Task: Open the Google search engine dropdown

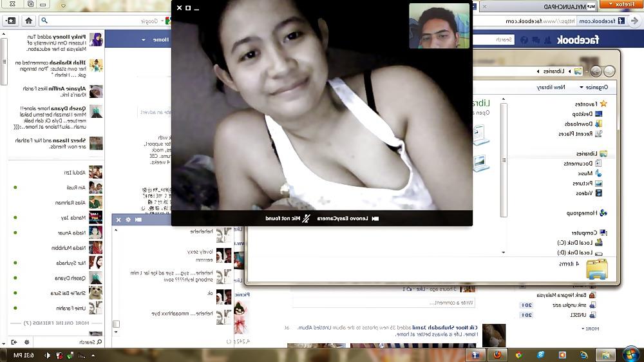Action: (162, 21)
